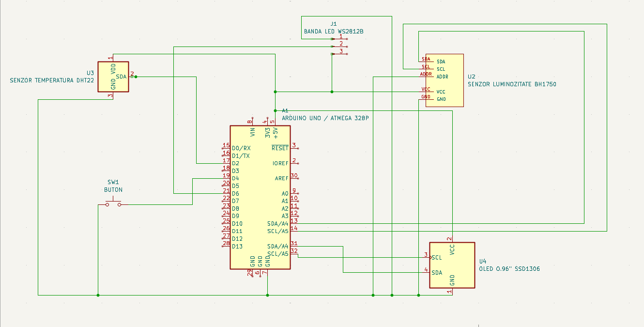Select the D4 pin on the Arduino
644x327 pixels.
pos(235,178)
